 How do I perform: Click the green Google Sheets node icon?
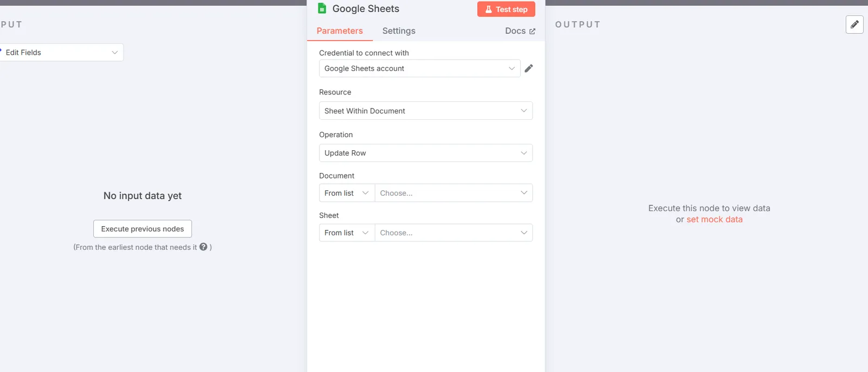pyautogui.click(x=322, y=8)
